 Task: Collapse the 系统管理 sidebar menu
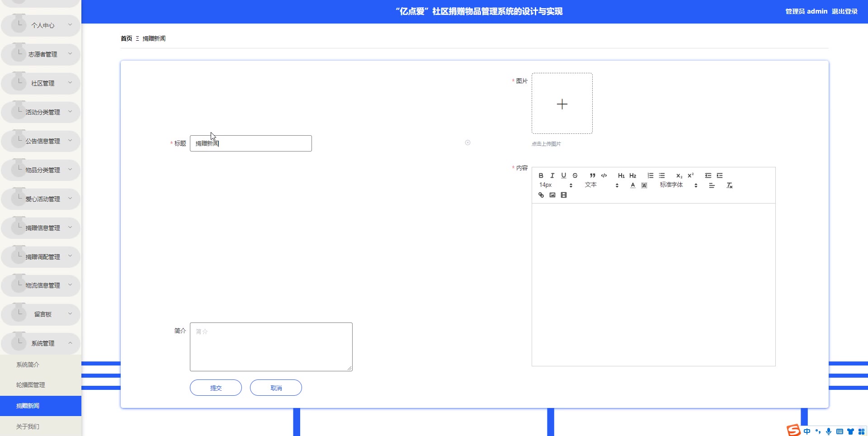pos(41,343)
